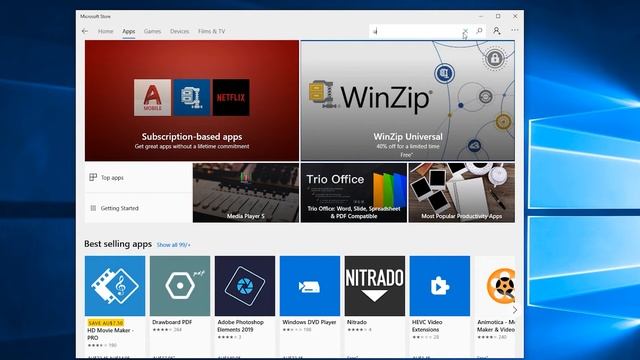The image size is (640, 360).
Task: Open the HD Movie Maker PRO icon
Action: pyautogui.click(x=115, y=286)
